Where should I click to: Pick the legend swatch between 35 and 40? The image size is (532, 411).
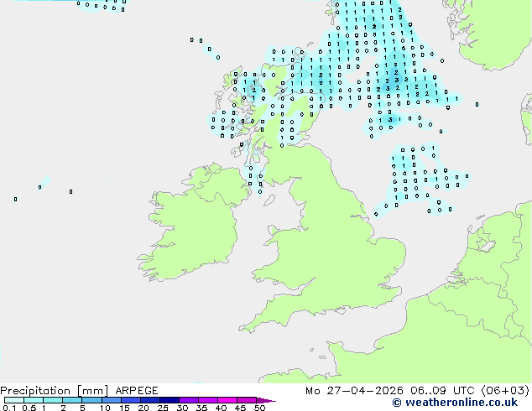click(208, 400)
